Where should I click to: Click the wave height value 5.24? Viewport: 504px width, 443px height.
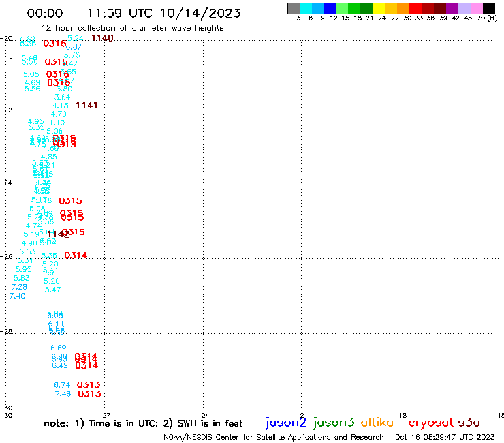pos(76,38)
